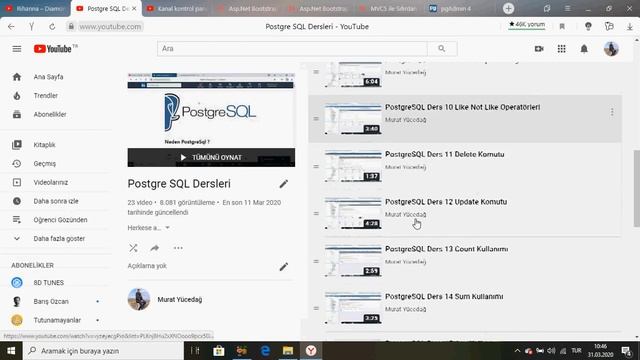640x360 pixels.
Task: Open the Murat Yücedağ channel link
Action: [x=180, y=300]
